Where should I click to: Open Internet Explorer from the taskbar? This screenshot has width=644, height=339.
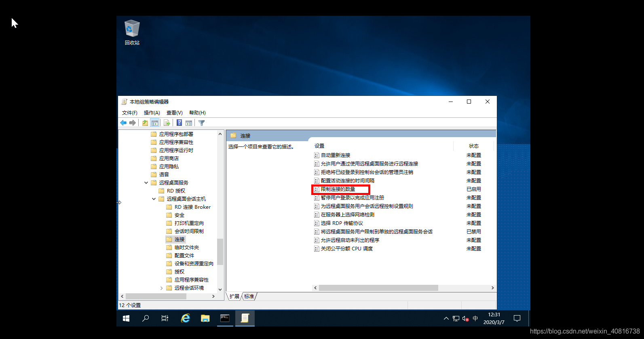(x=186, y=318)
